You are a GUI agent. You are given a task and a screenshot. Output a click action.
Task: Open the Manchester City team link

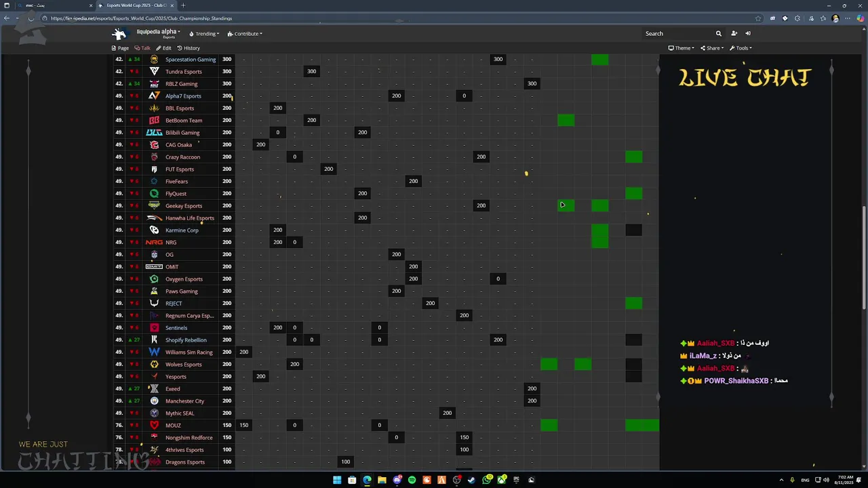tap(184, 401)
